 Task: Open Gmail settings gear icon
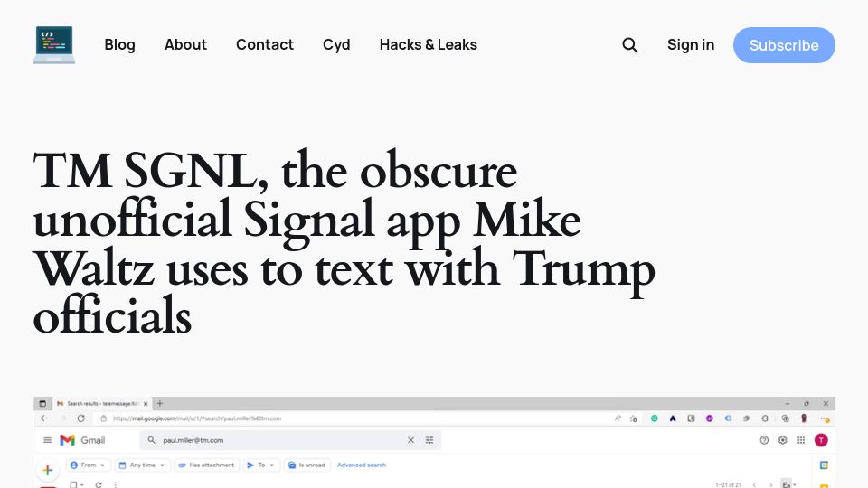click(x=782, y=440)
